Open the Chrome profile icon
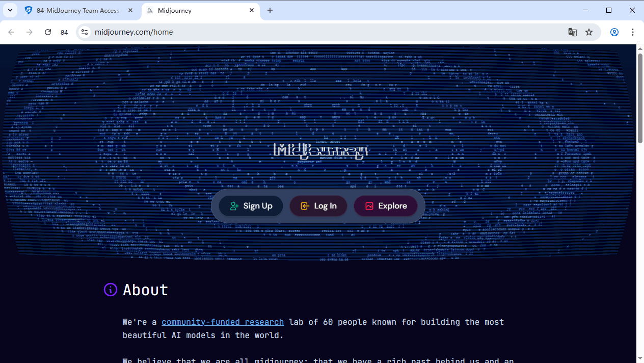The height and width of the screenshot is (363, 644). point(614,32)
